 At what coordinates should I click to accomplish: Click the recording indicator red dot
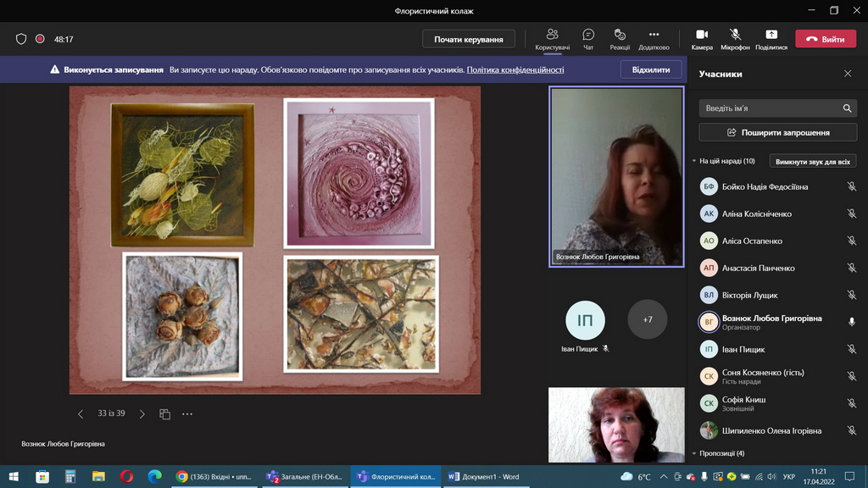click(40, 39)
